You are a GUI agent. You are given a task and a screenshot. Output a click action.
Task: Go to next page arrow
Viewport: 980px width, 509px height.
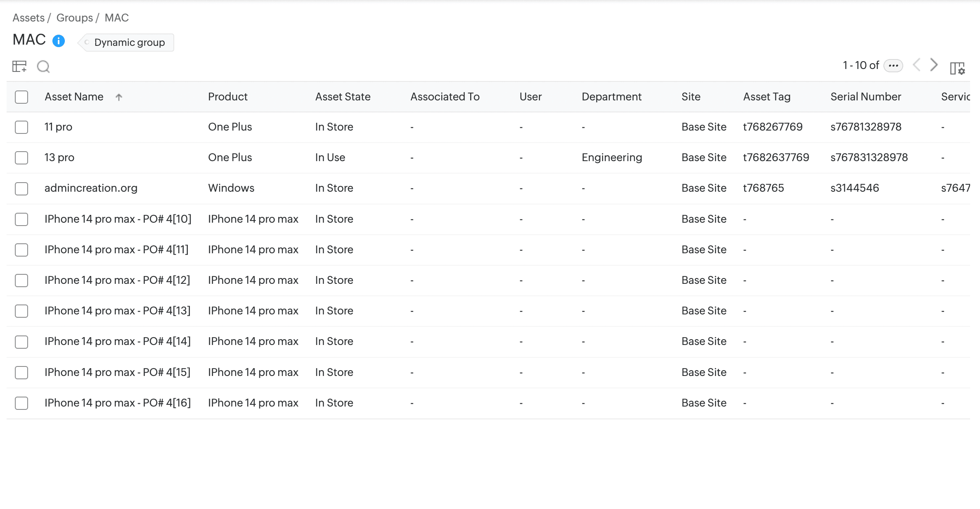(x=934, y=65)
